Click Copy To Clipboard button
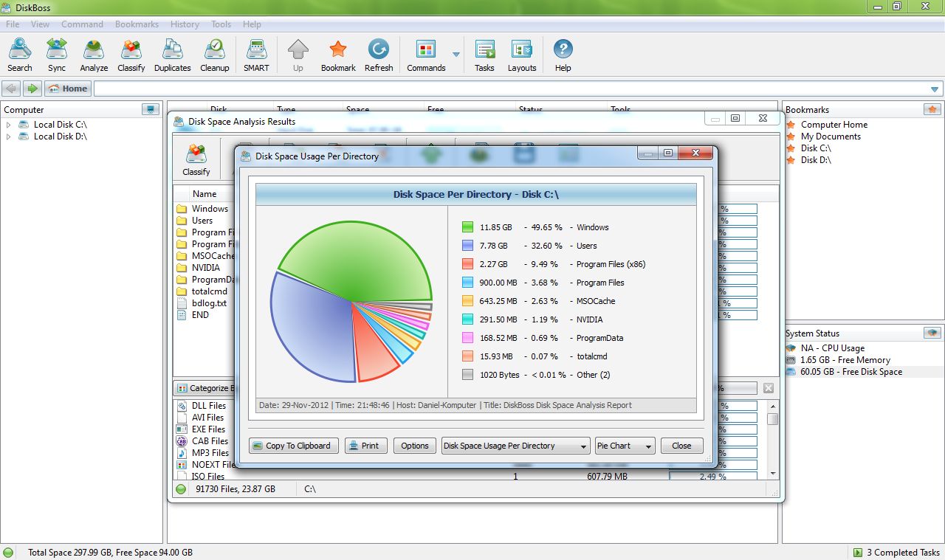This screenshot has height=560, width=945. (x=295, y=446)
